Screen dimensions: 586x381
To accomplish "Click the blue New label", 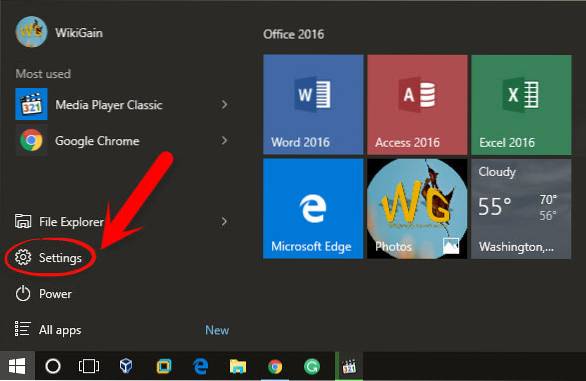I will 217,330.
